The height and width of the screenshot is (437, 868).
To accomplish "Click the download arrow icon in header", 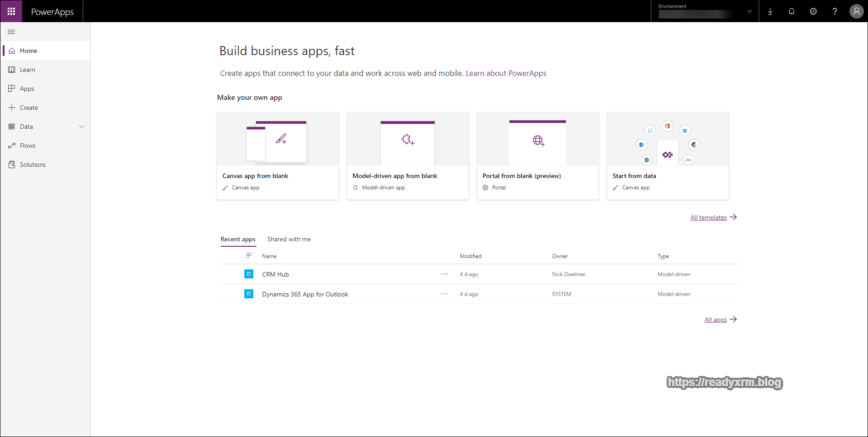I will tap(770, 11).
